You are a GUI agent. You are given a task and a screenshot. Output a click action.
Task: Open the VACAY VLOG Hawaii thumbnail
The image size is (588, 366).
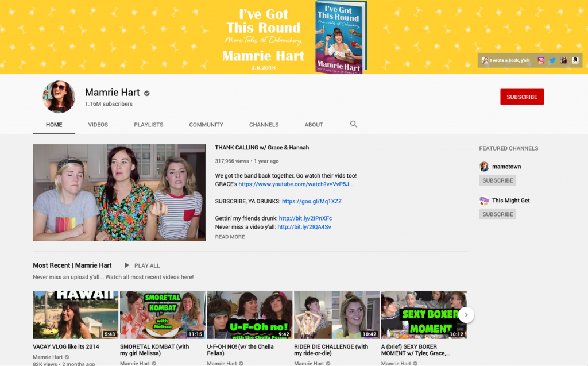coord(75,314)
